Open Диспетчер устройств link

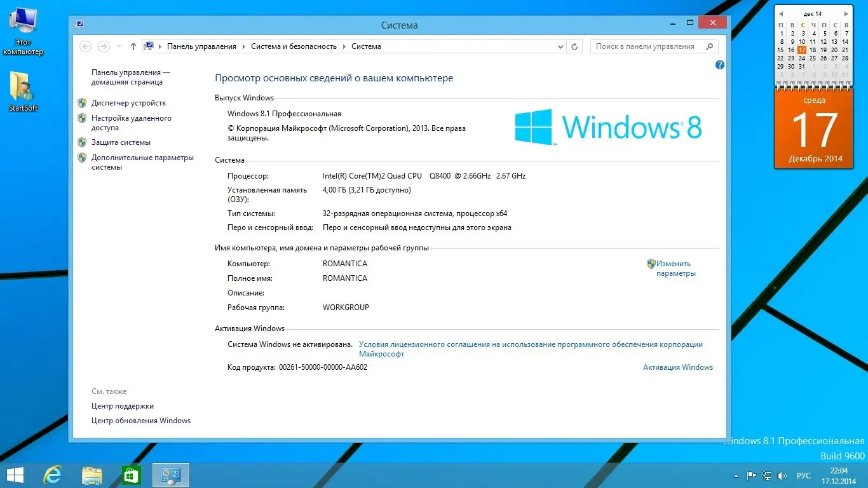point(128,103)
